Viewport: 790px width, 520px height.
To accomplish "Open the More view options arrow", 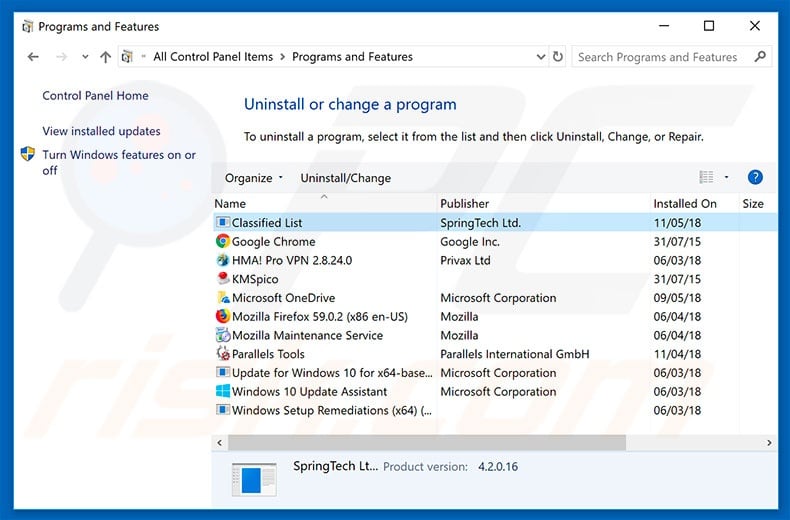I will click(727, 177).
